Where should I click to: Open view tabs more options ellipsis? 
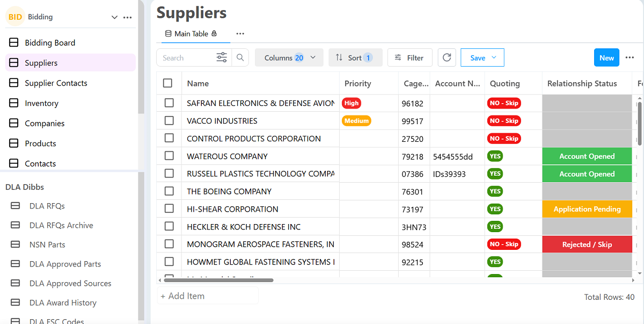(240, 33)
